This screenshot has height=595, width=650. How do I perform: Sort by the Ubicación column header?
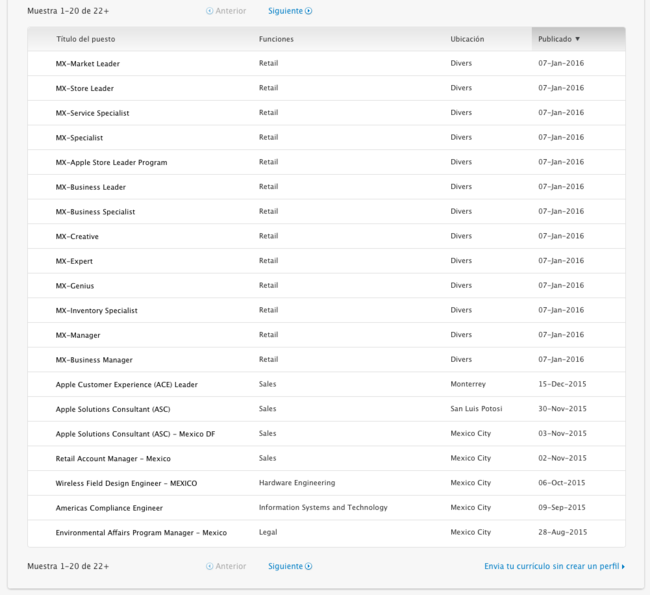(x=467, y=39)
